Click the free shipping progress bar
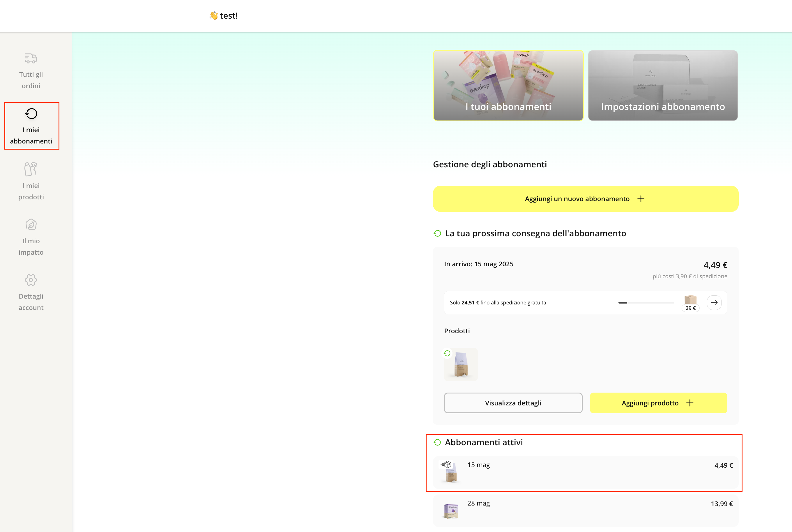This screenshot has width=792, height=532. [646, 302]
